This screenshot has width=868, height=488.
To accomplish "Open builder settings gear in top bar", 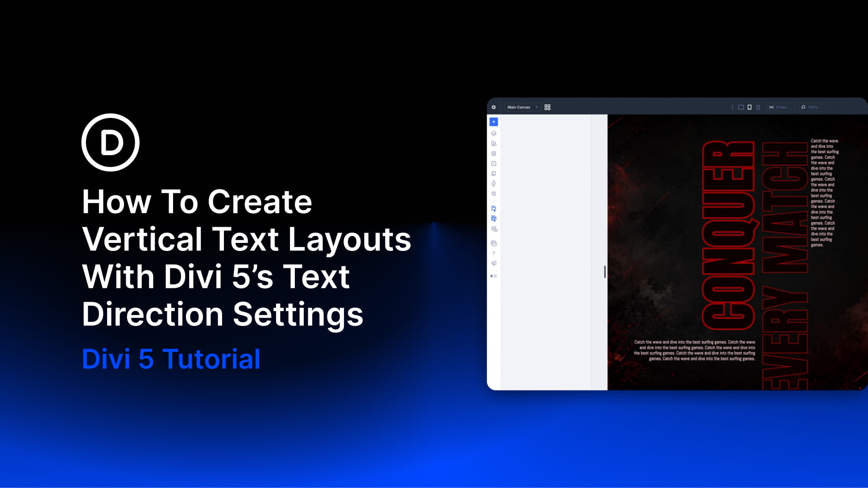I will [494, 107].
